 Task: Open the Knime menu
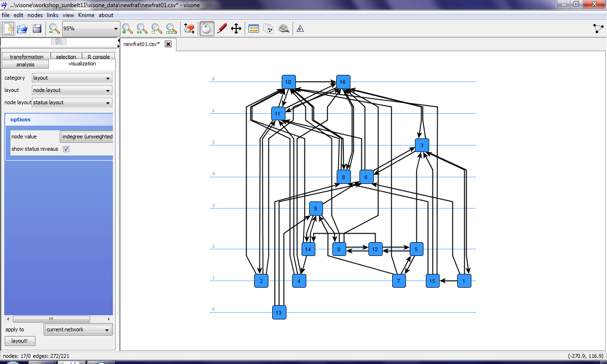coord(86,15)
